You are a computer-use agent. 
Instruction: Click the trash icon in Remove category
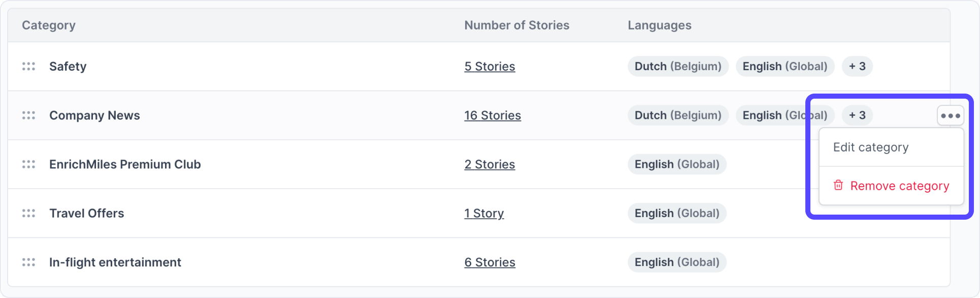[838, 185]
